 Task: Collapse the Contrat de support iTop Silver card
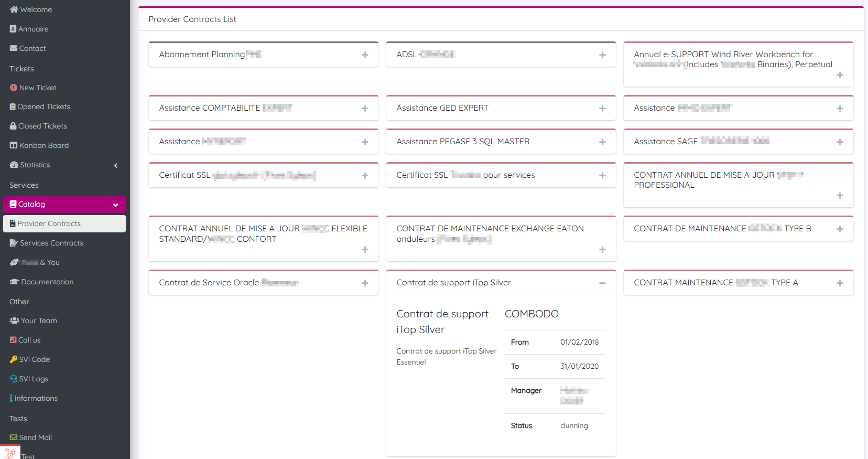pyautogui.click(x=602, y=283)
